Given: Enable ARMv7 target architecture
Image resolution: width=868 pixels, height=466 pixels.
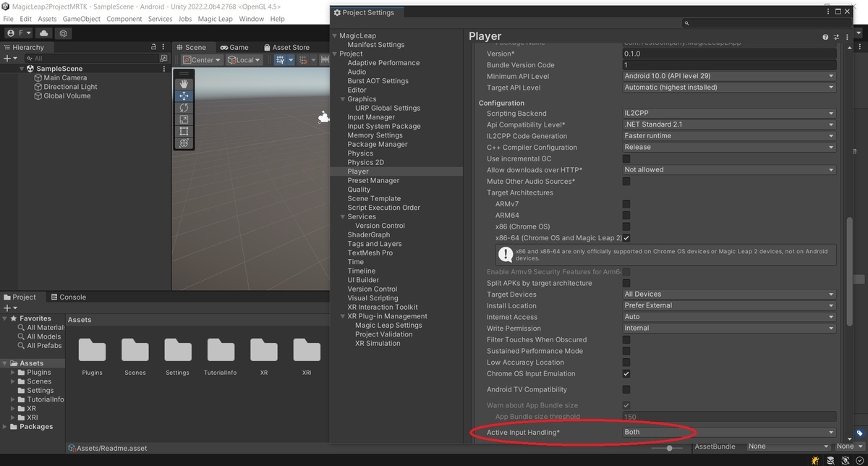Looking at the screenshot, I should point(626,204).
